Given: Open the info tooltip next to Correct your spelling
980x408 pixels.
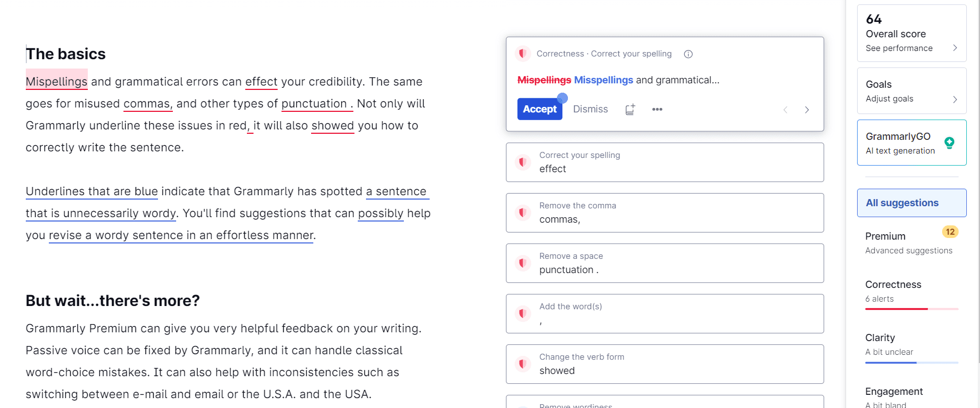Looking at the screenshot, I should pyautogui.click(x=688, y=54).
